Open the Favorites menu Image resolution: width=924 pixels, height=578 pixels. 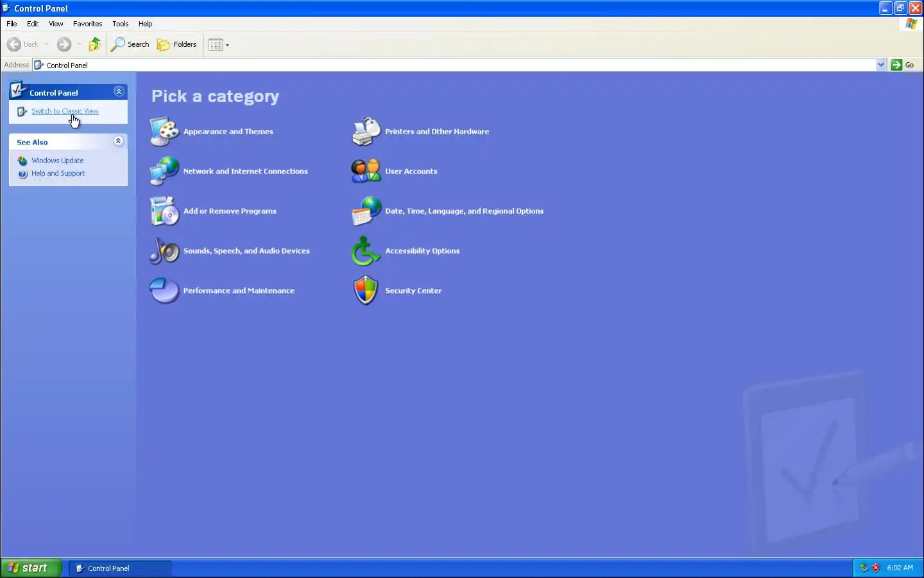87,24
